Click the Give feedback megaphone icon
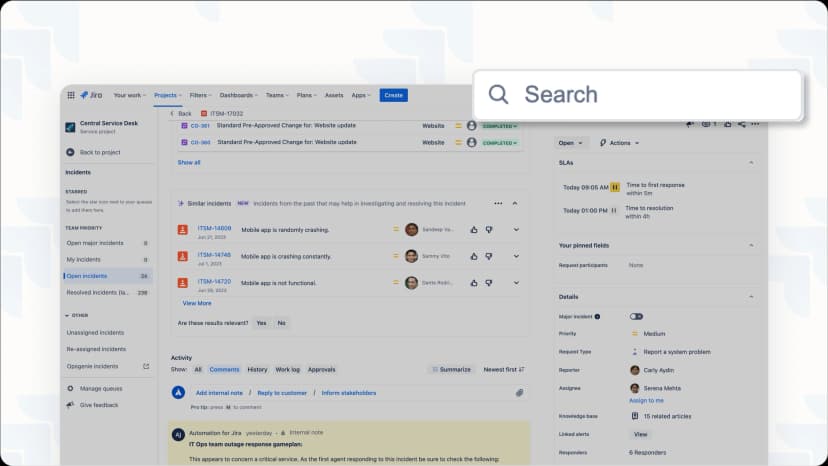Screen dimensions: 828x466 pyautogui.click(x=70, y=405)
